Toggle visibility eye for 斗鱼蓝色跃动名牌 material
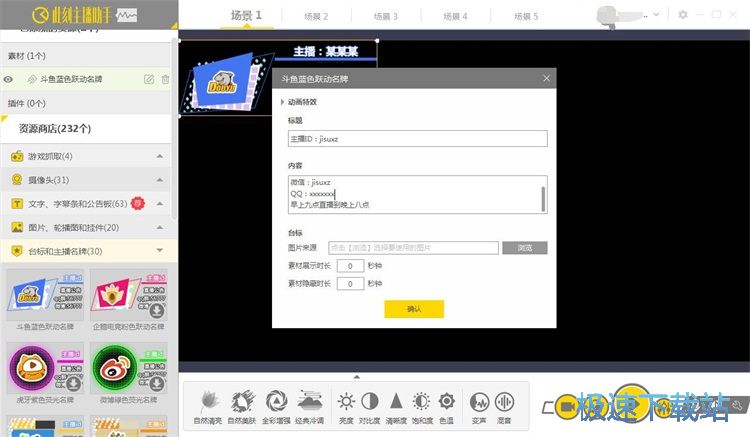 (8, 79)
